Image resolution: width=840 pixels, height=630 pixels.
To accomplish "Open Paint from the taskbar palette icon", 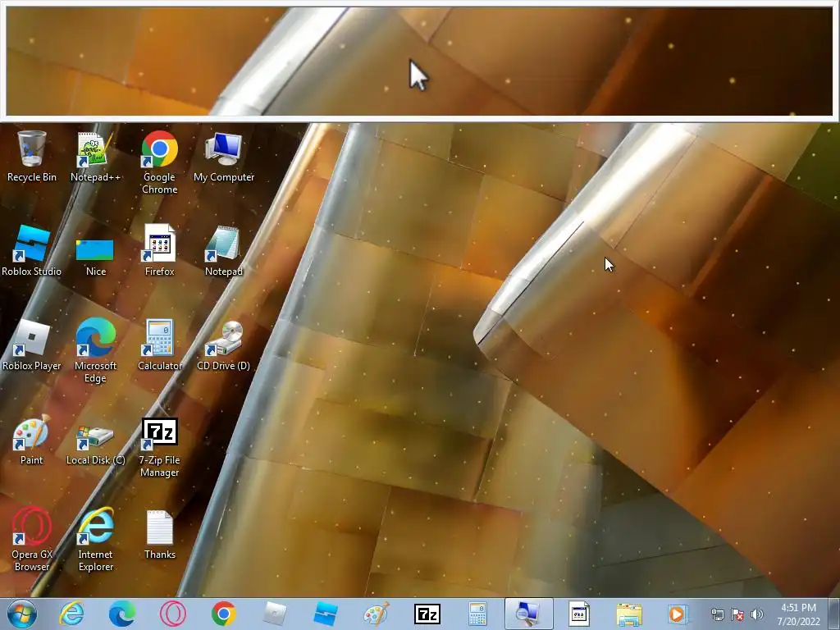I will pyautogui.click(x=377, y=614).
